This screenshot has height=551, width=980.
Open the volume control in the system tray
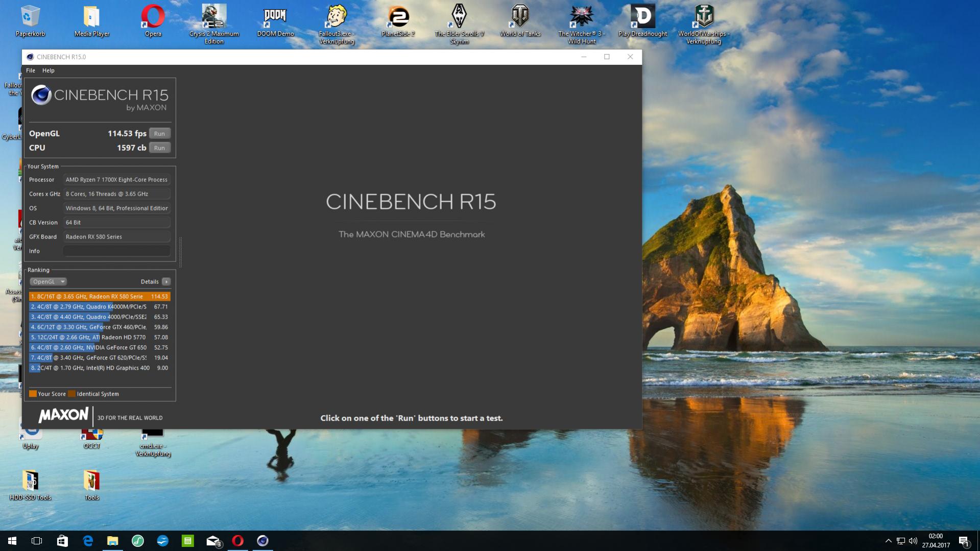coord(913,541)
